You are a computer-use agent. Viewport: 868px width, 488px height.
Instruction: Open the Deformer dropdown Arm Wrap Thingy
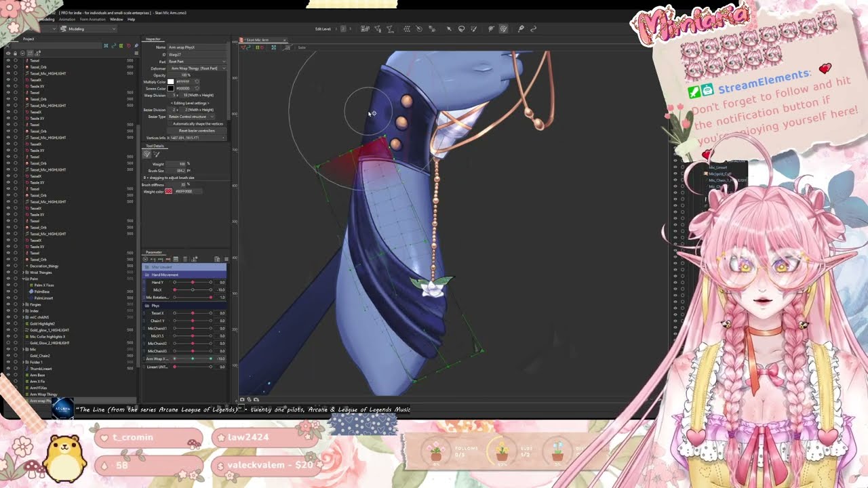[197, 68]
